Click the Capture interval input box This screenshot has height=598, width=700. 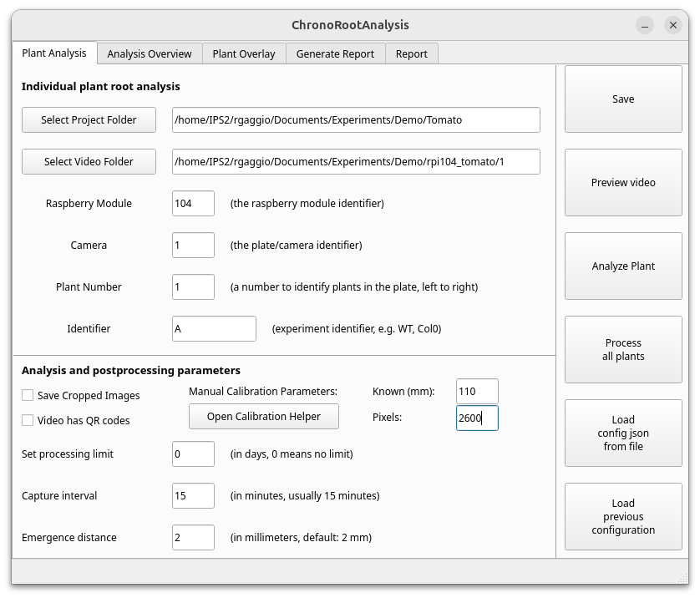point(193,495)
